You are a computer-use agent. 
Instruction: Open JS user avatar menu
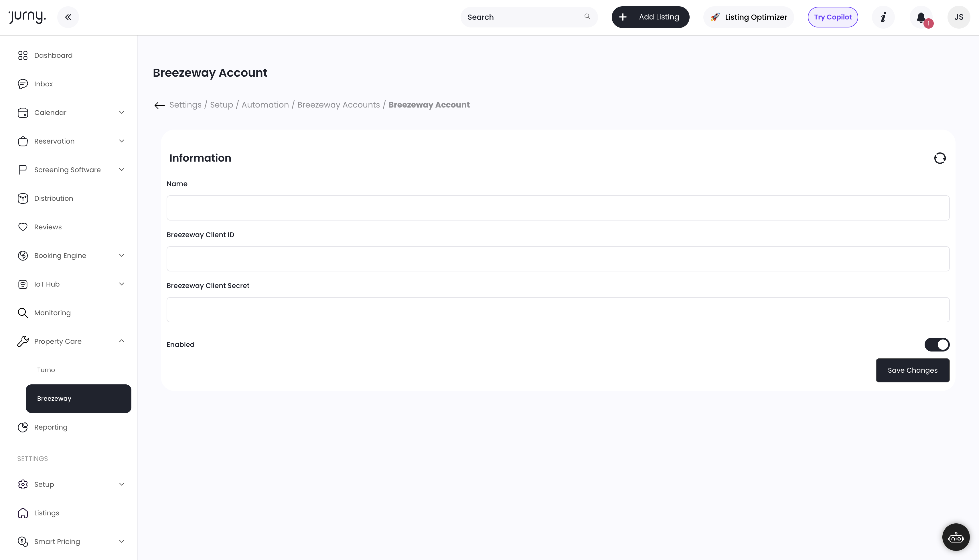(x=959, y=17)
